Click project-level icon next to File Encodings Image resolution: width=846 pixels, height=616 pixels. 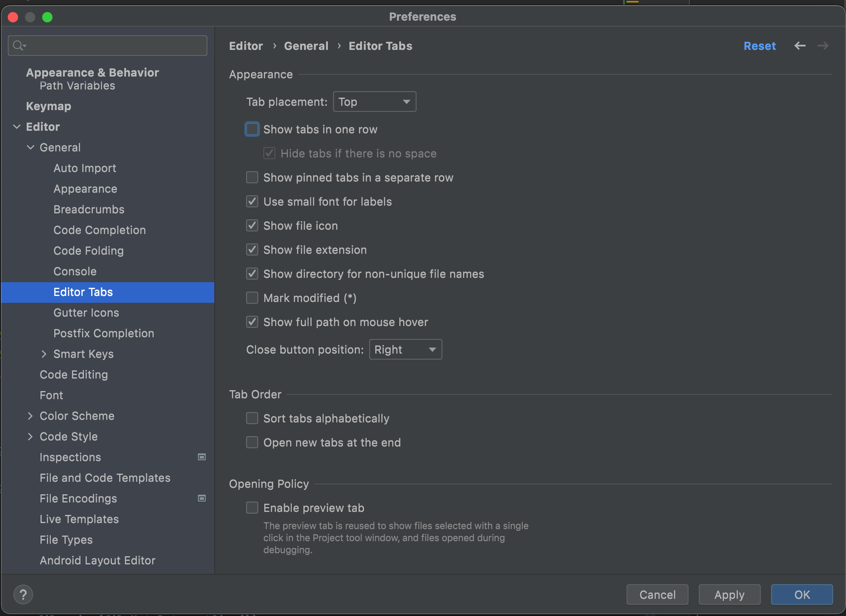point(201,498)
